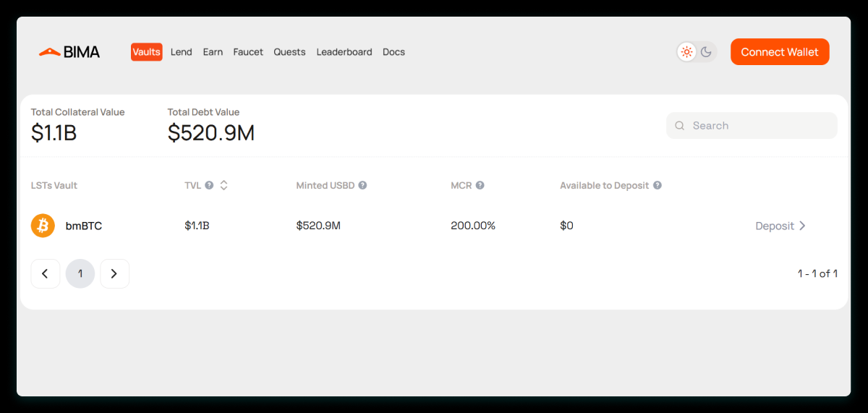This screenshot has height=413, width=868.
Task: Click the BIMA logo
Action: [x=69, y=52]
